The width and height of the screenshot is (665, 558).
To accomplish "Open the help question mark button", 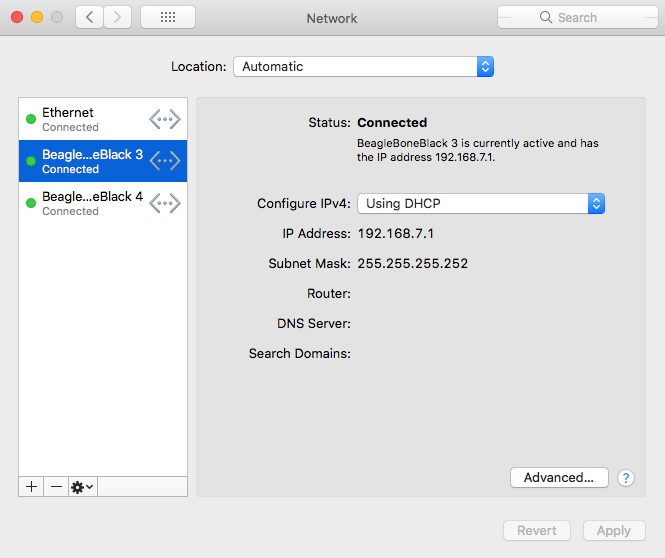I will coord(627,478).
